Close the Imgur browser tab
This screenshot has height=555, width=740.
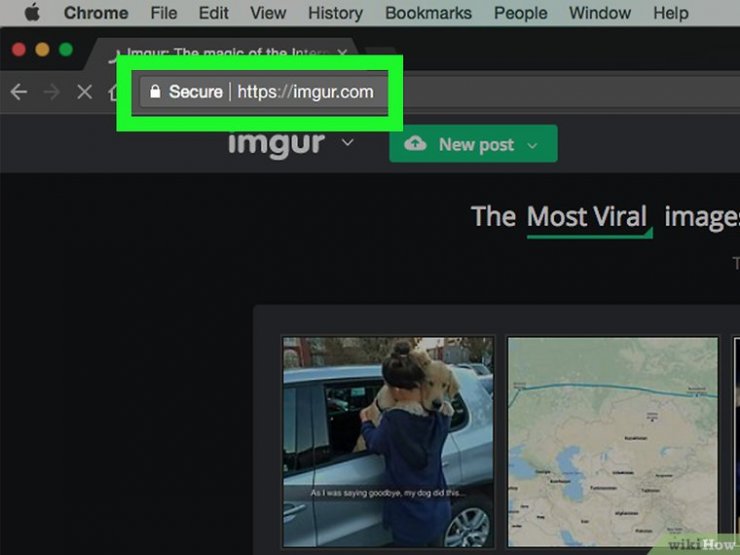click(342, 52)
